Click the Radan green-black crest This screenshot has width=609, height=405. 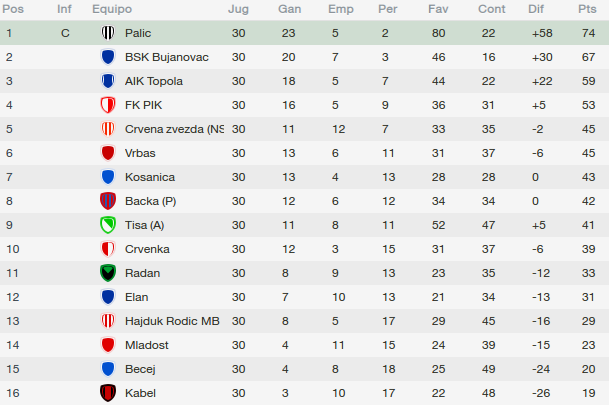(108, 273)
